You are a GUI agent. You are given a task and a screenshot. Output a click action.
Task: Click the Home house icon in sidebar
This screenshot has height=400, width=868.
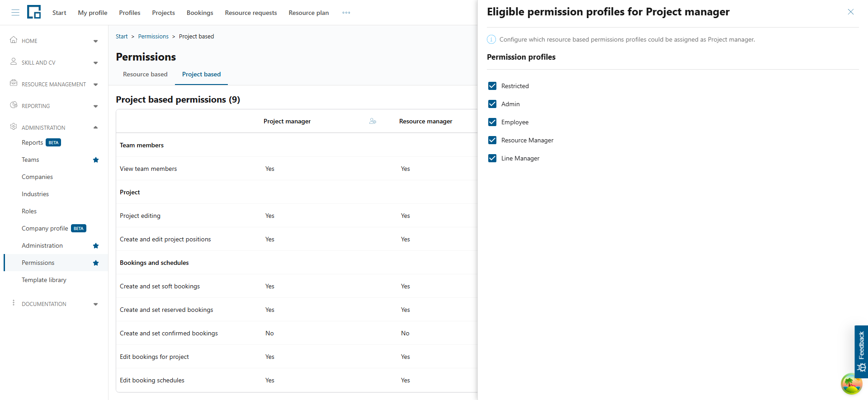point(14,40)
